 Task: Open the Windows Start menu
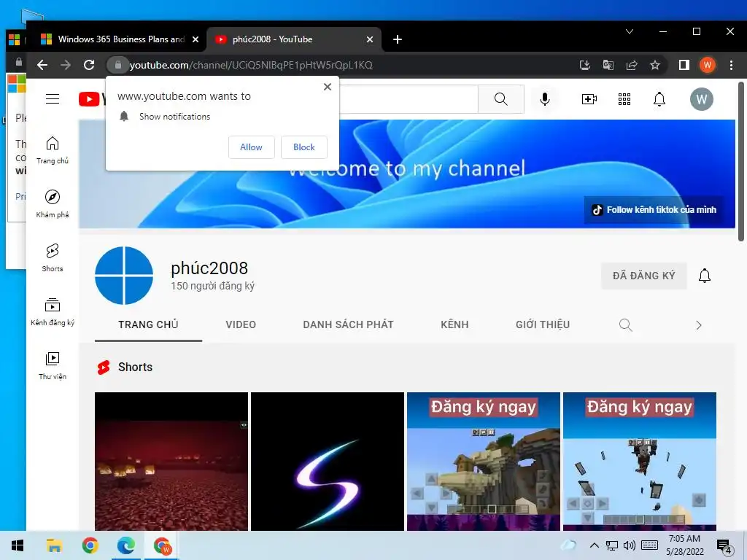(18, 545)
